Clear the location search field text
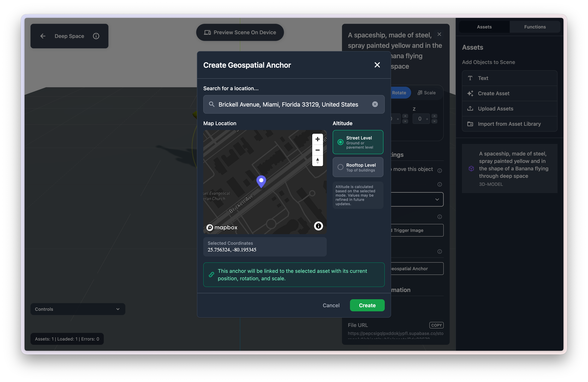 (375, 104)
